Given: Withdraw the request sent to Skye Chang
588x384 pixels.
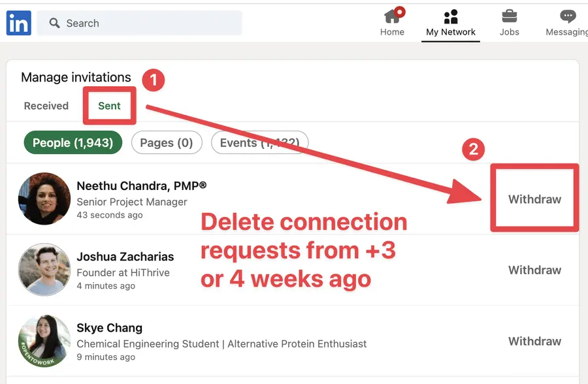Looking at the screenshot, I should tap(534, 341).
